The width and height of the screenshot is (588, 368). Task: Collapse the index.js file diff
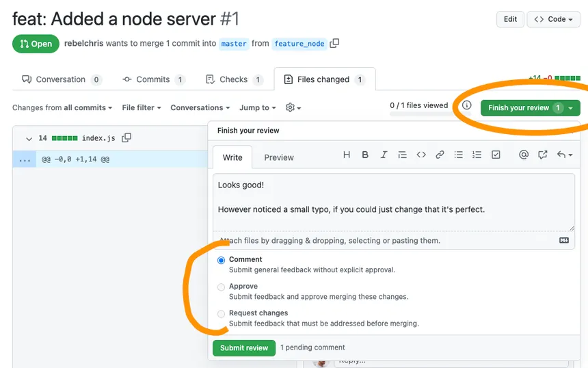click(x=29, y=139)
